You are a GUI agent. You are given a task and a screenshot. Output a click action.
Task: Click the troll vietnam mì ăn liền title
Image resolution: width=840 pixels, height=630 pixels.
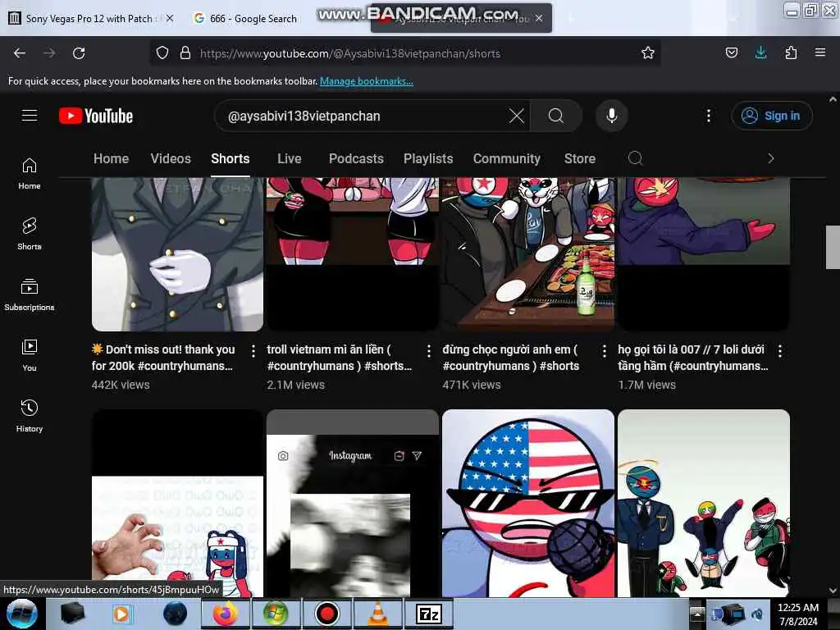[339, 358]
